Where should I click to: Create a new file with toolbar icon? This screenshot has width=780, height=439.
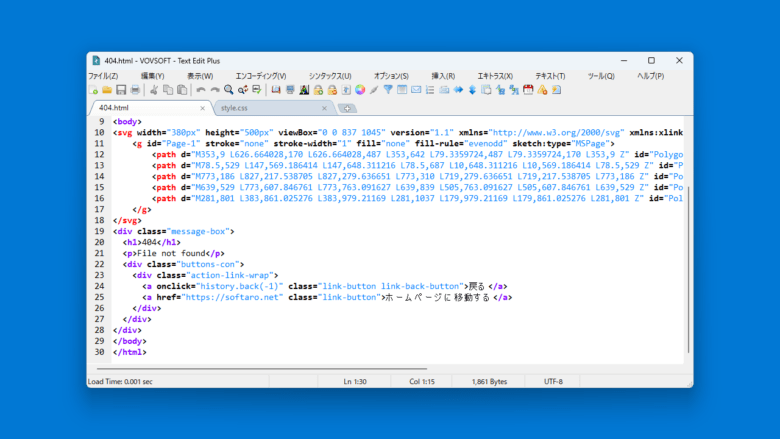pos(93,90)
